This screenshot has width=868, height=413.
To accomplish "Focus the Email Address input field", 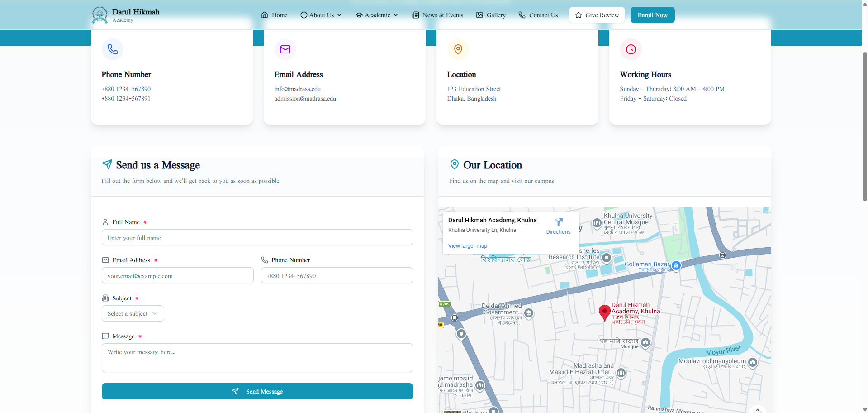I will [178, 275].
